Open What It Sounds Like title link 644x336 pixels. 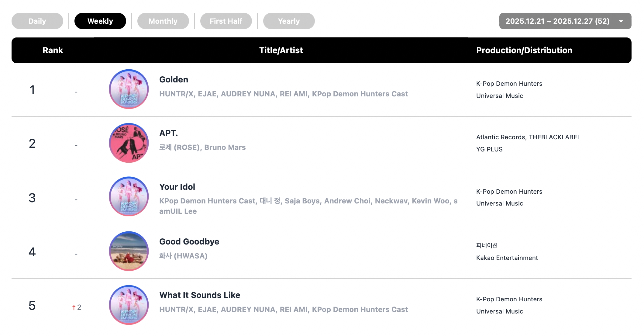click(x=200, y=295)
